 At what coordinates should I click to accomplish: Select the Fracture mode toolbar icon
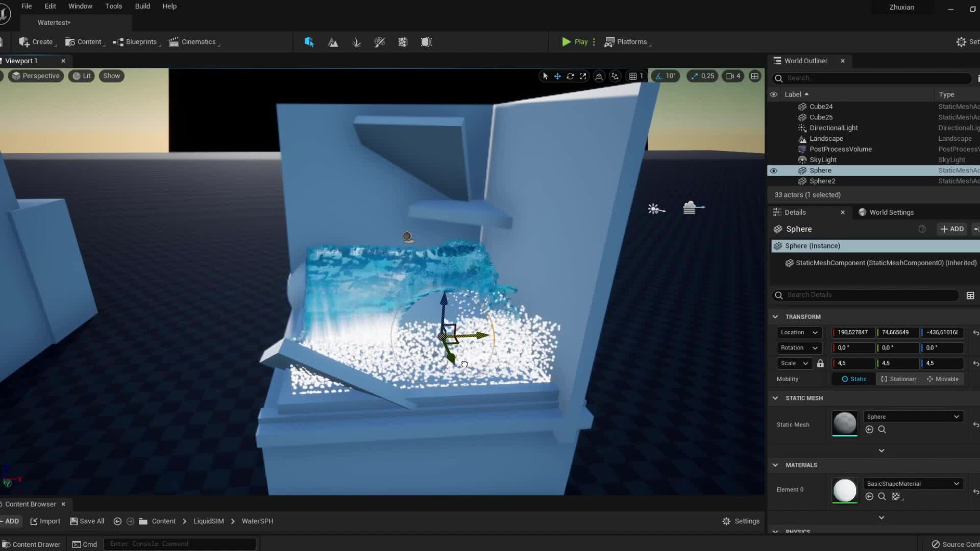click(403, 42)
